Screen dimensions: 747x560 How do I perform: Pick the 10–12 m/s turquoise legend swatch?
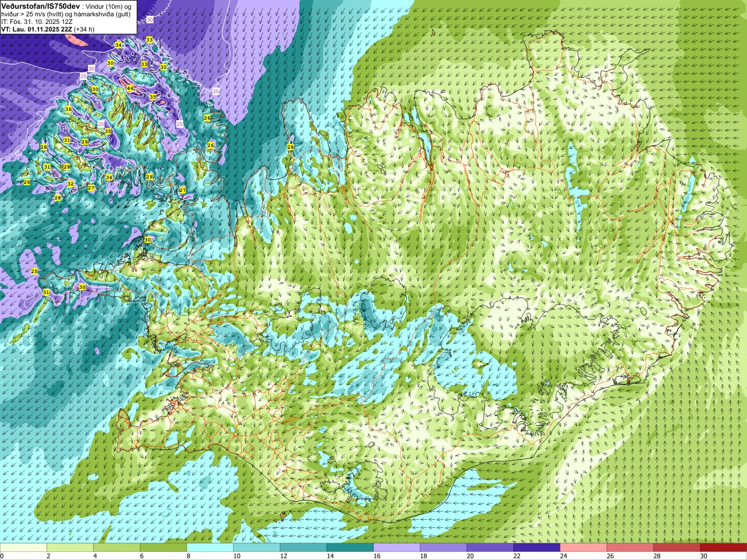[x=257, y=548]
